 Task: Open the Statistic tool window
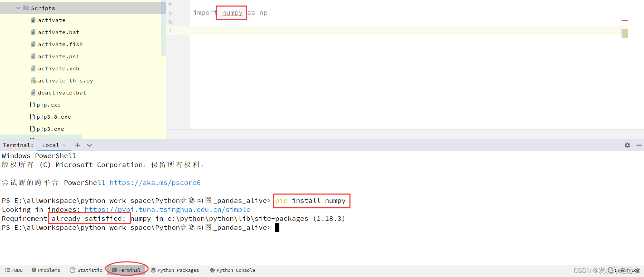point(86,270)
